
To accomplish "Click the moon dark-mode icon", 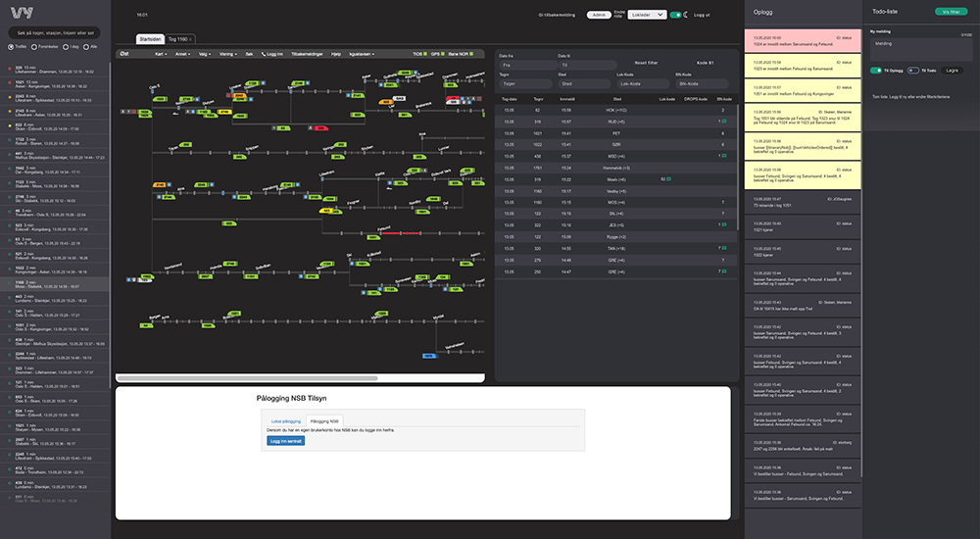I will click(686, 15).
